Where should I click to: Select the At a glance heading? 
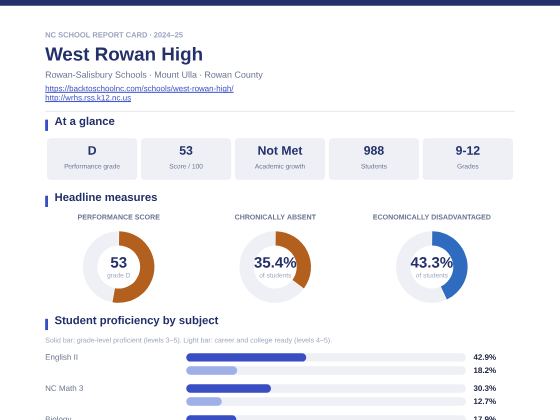click(x=85, y=121)
